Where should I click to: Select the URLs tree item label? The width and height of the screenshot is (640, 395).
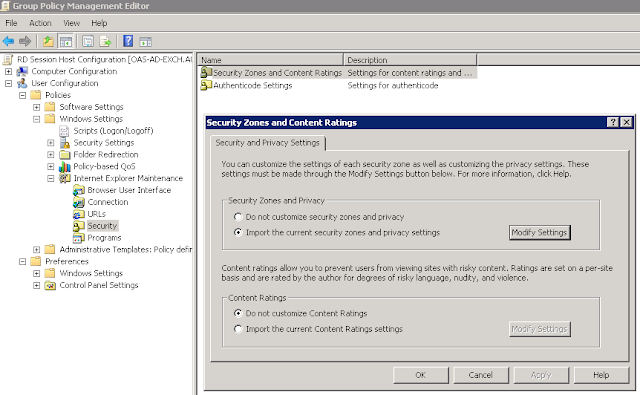point(96,214)
